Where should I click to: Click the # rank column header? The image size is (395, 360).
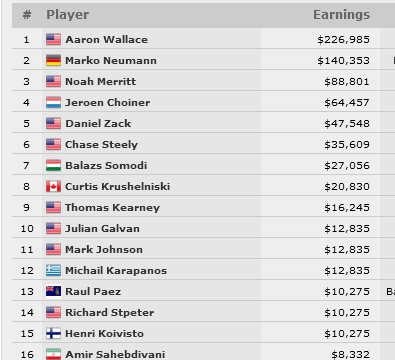point(27,15)
